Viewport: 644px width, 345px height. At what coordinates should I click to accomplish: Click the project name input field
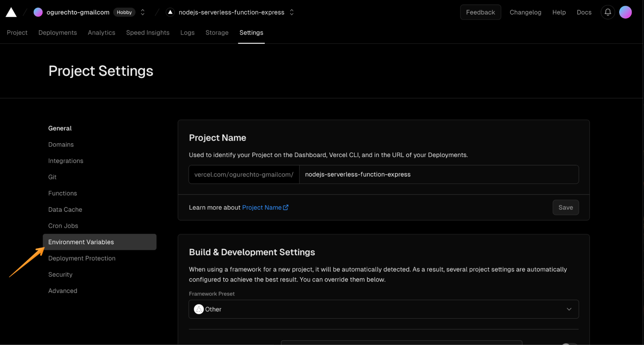[439, 174]
